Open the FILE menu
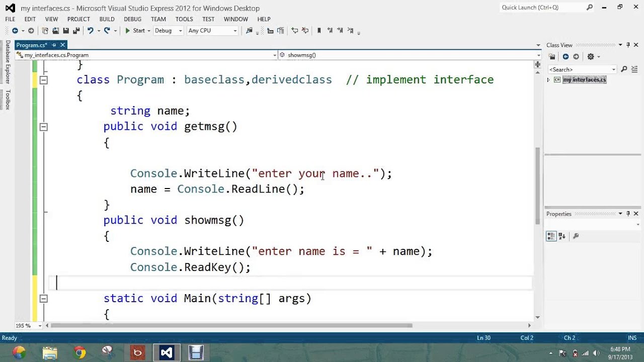 [x=10, y=19]
